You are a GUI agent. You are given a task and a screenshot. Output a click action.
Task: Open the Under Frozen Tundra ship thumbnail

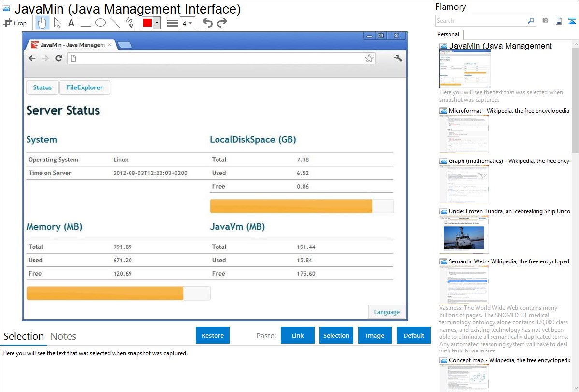tap(464, 234)
